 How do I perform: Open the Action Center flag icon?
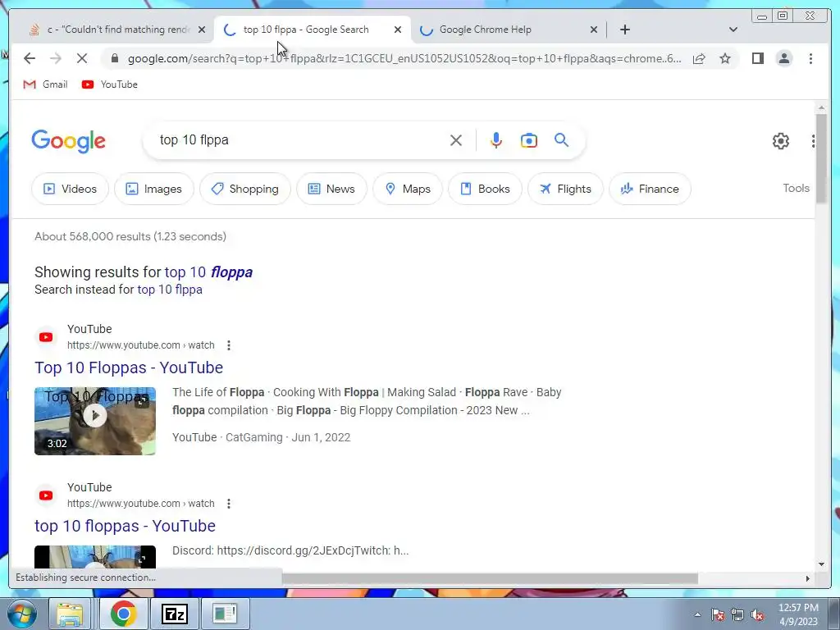click(717, 615)
